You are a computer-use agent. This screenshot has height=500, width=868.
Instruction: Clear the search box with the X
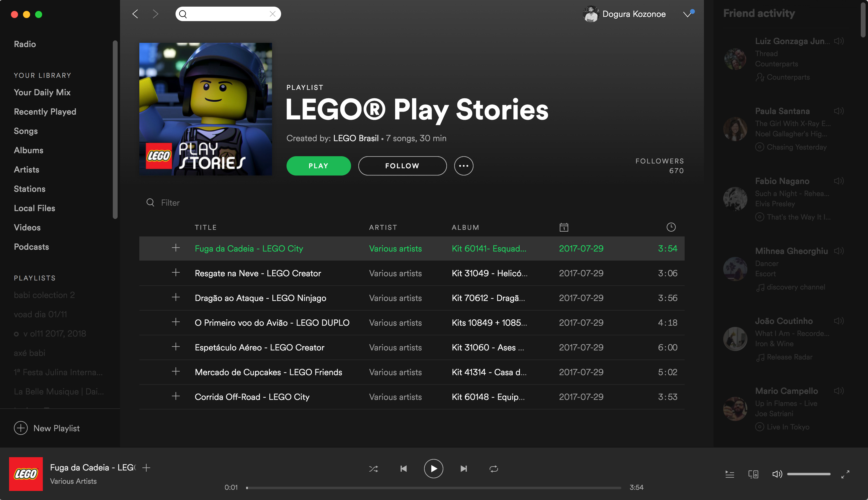coord(272,14)
